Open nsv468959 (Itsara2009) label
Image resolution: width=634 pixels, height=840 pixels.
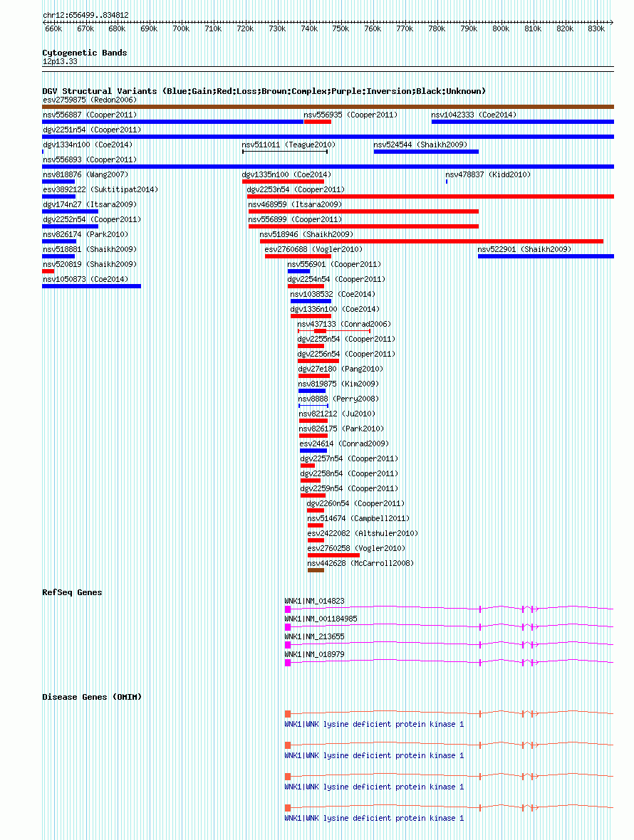click(x=295, y=205)
